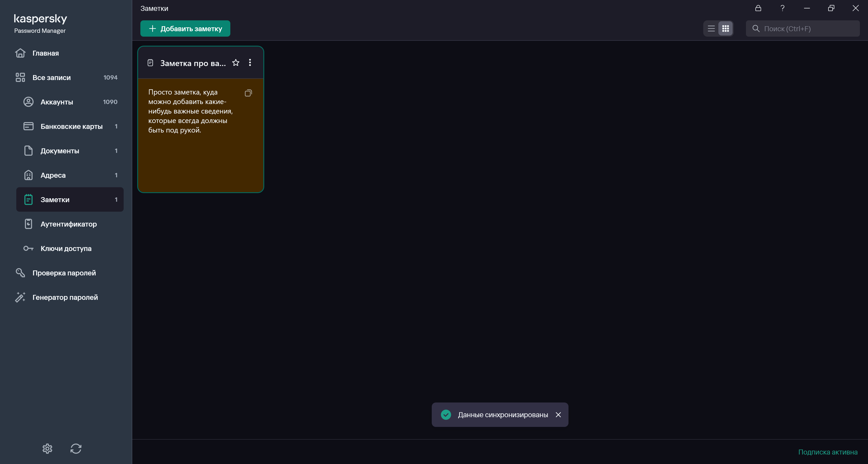Dismiss the Данные синхронизированы notification
This screenshot has width=868, height=464.
pyautogui.click(x=558, y=415)
